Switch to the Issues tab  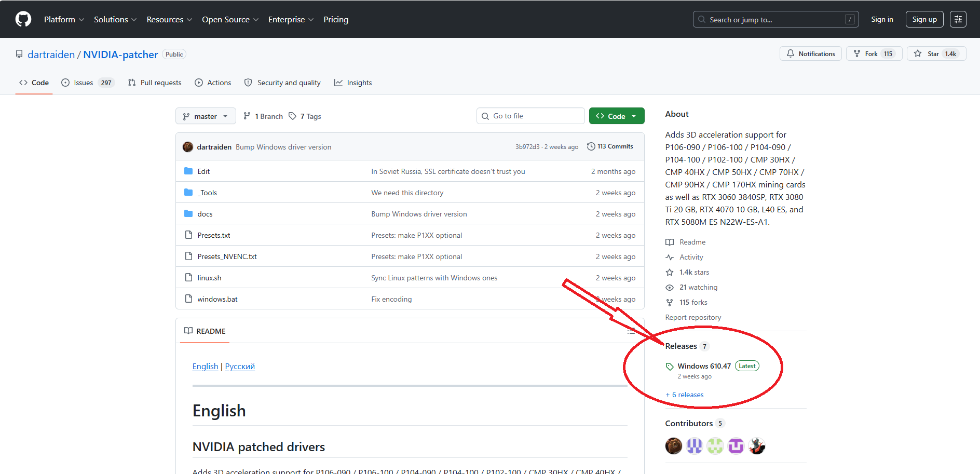pyautogui.click(x=87, y=83)
